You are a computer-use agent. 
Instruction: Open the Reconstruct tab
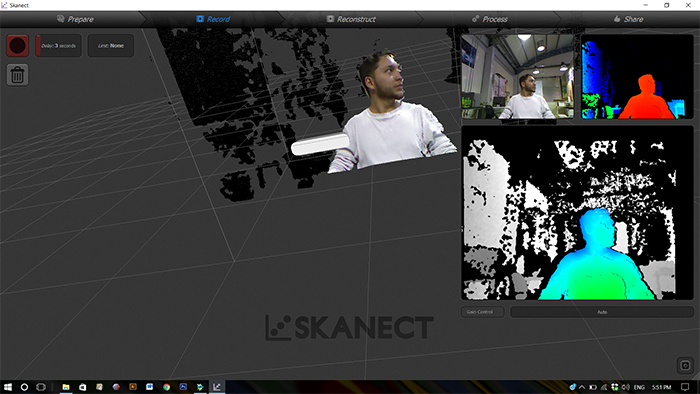[351, 19]
